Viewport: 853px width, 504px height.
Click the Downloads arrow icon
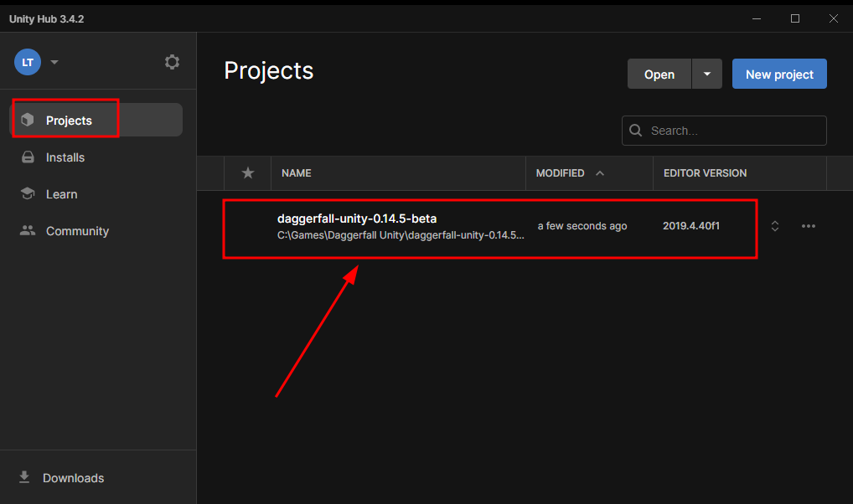(x=24, y=477)
